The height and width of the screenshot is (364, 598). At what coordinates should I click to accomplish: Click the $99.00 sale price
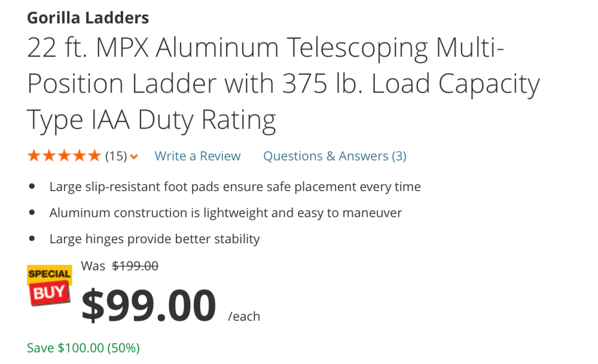coord(148,305)
